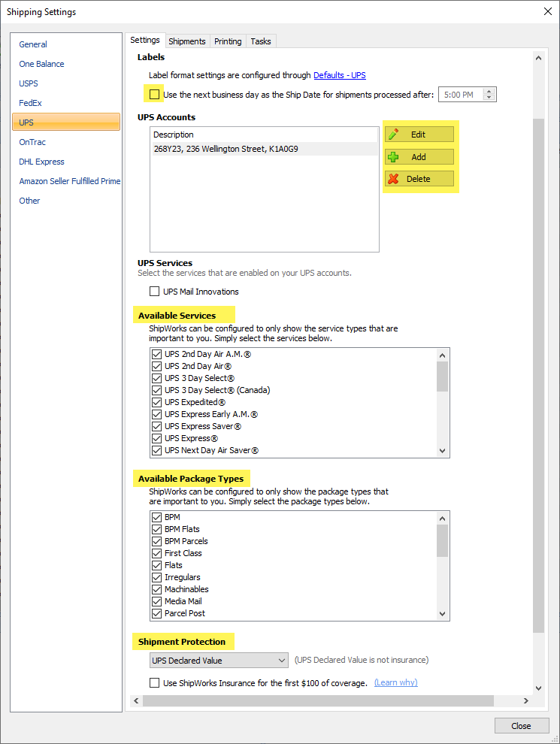560x744 pixels.
Task: Click main panel scroll down arrow
Action: pyautogui.click(x=539, y=688)
